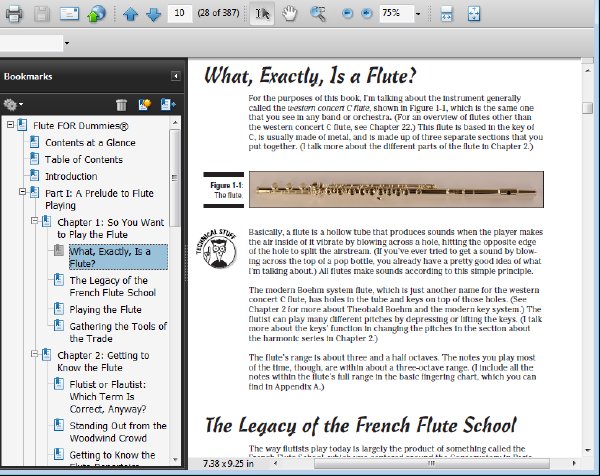Collapse Chapter 1 tree expander
This screenshot has width=600, height=476.
tap(34, 221)
